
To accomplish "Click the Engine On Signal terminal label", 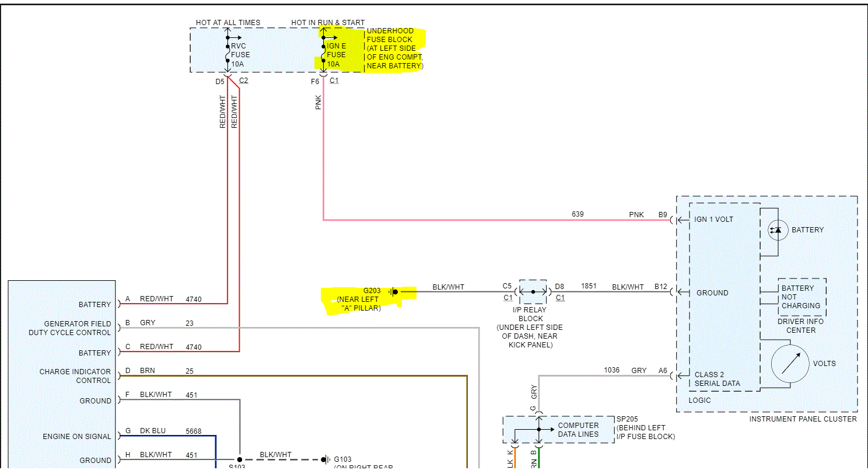I will (76, 437).
